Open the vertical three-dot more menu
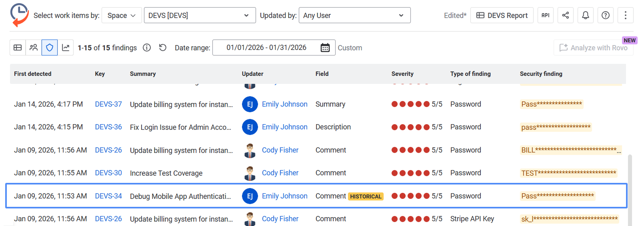The height and width of the screenshot is (226, 644). [x=626, y=15]
